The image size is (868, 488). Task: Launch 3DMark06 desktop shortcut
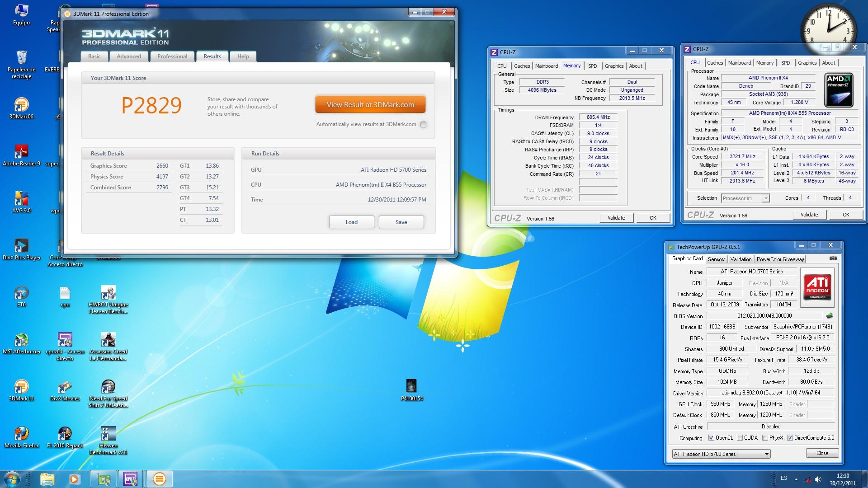coord(21,108)
